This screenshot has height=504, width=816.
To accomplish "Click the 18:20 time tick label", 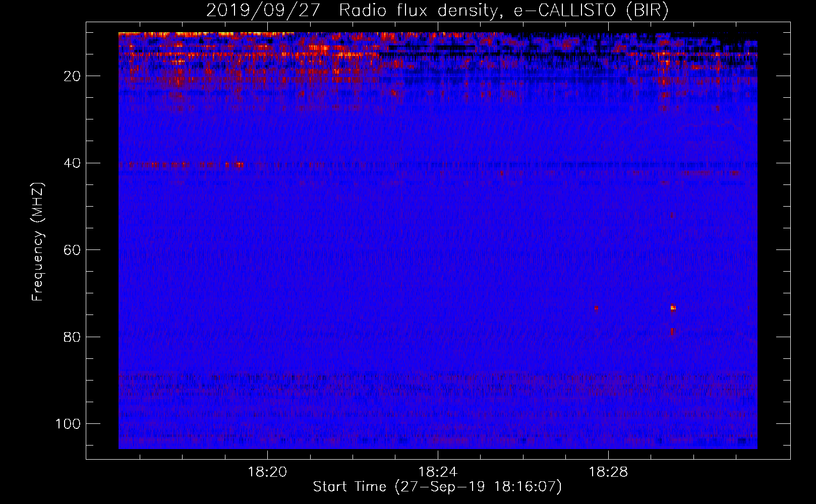I will click(x=267, y=472).
